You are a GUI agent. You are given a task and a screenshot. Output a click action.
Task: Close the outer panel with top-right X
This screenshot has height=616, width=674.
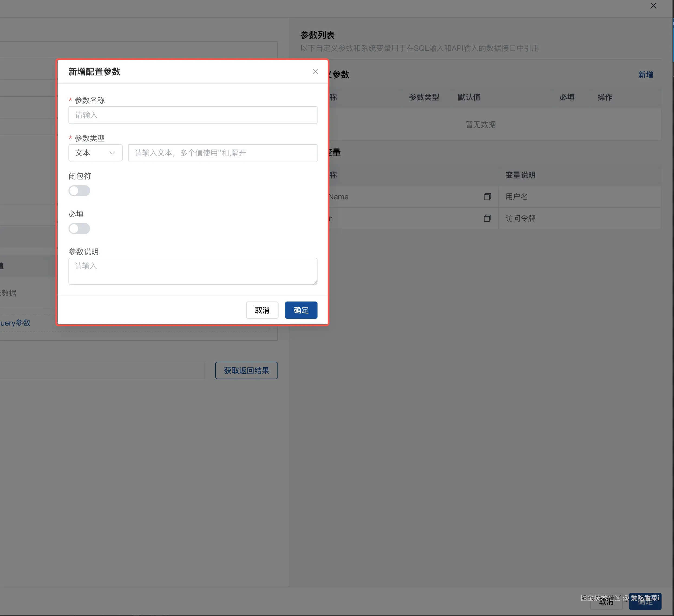(653, 6)
